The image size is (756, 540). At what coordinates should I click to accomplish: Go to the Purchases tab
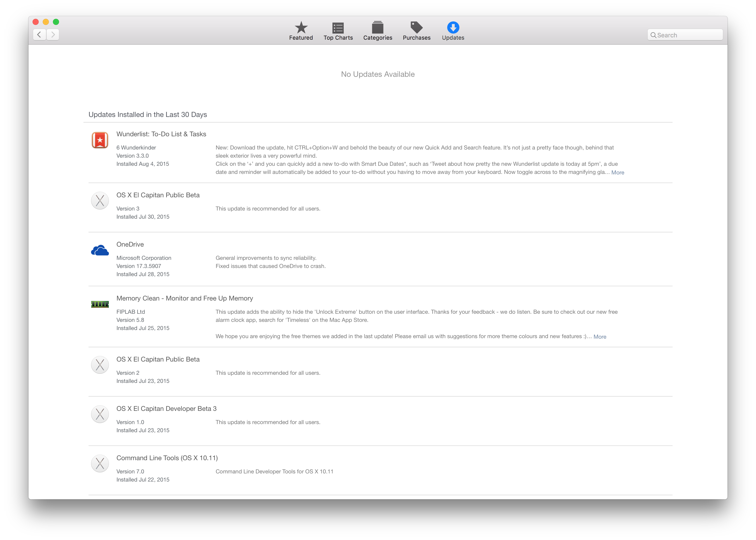click(416, 31)
